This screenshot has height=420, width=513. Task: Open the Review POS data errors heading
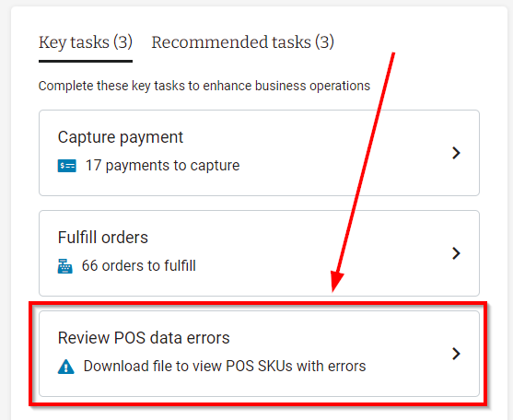(x=144, y=338)
